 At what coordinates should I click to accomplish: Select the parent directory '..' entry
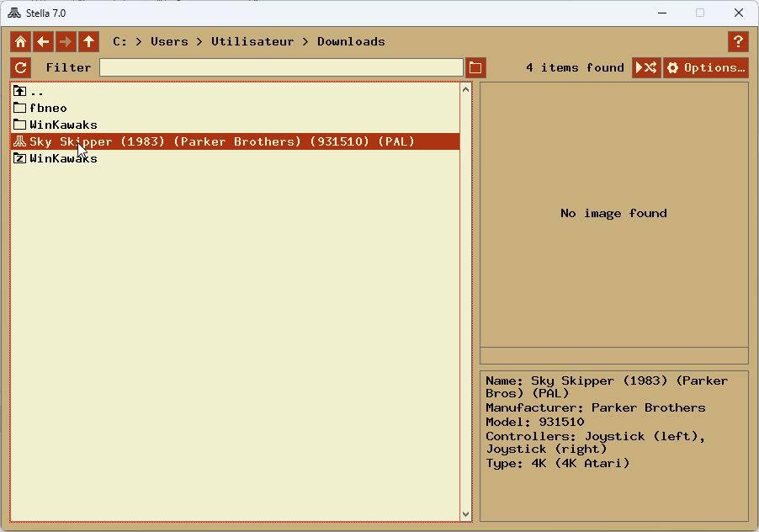(235, 91)
